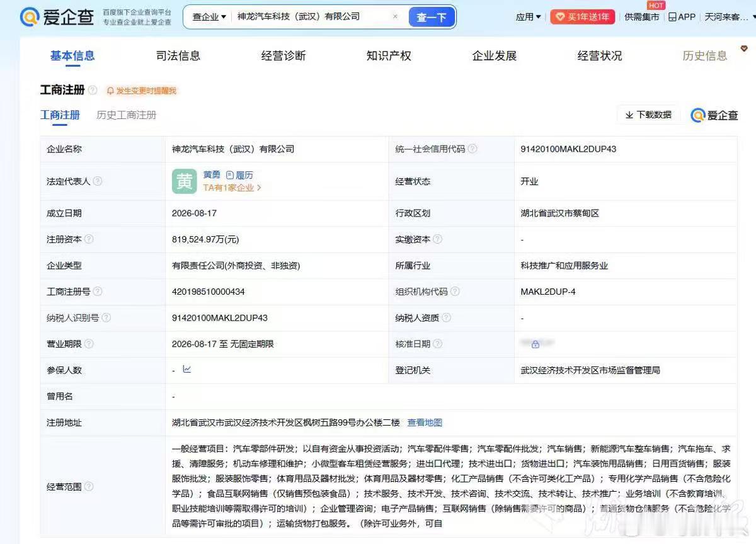Open the 供需集市 link
The image size is (756, 544).
[641, 17]
